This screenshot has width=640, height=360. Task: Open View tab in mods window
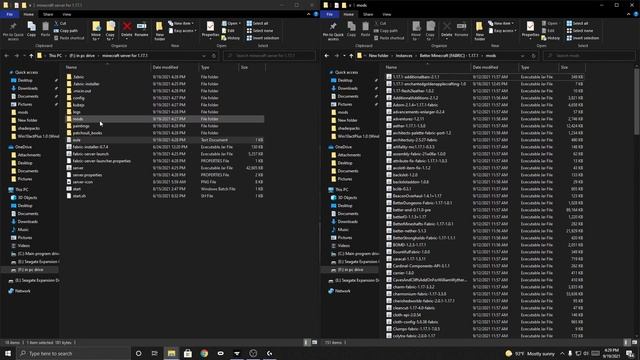point(387,14)
